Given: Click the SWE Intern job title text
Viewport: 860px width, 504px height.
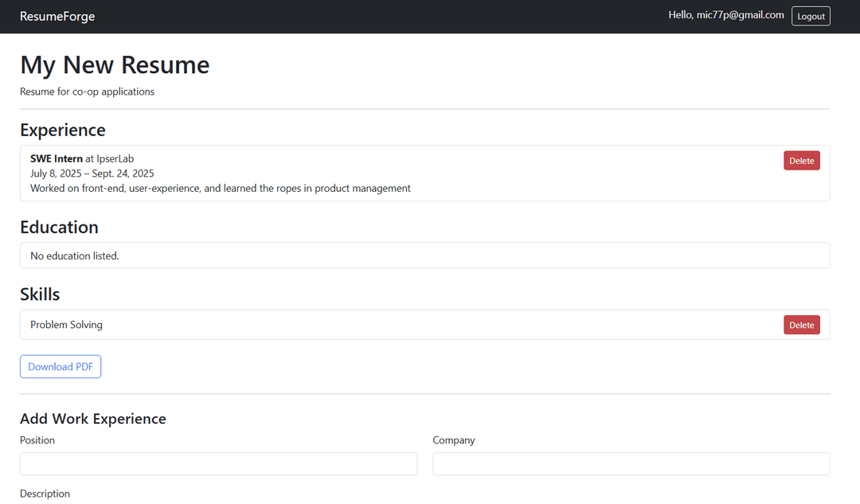Looking at the screenshot, I should coord(57,158).
